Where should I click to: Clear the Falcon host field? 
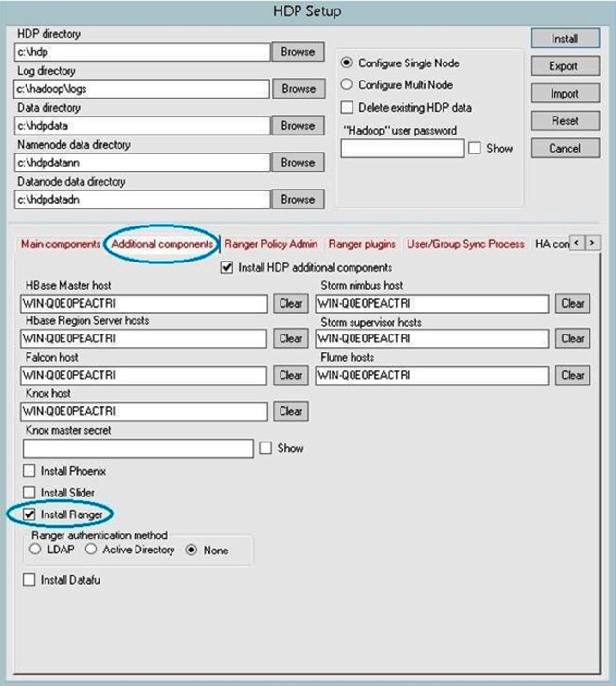tap(291, 375)
